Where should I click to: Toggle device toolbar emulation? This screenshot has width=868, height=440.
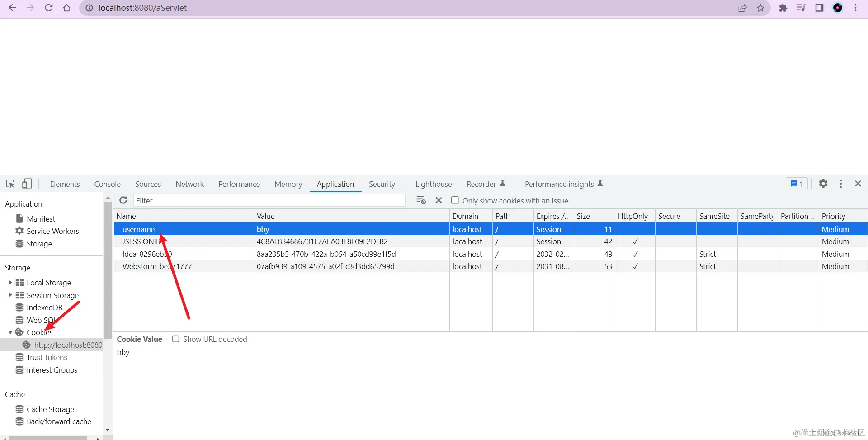coord(27,184)
